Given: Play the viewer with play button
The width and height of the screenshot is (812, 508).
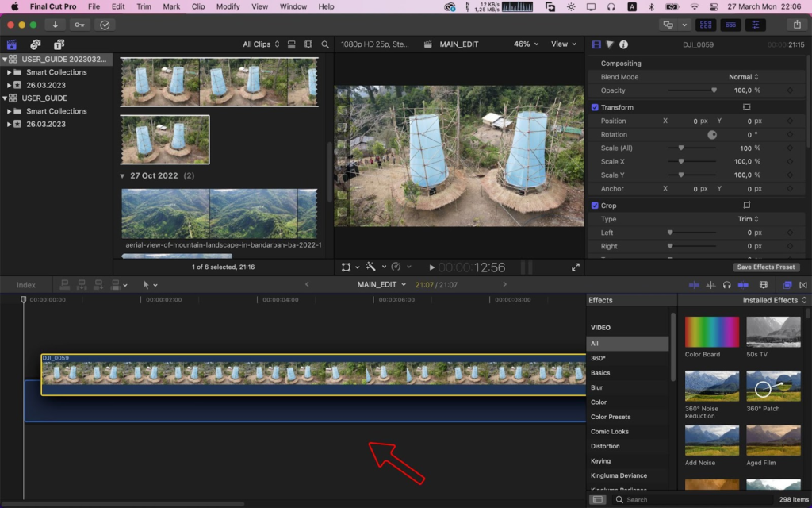Looking at the screenshot, I should tap(431, 267).
